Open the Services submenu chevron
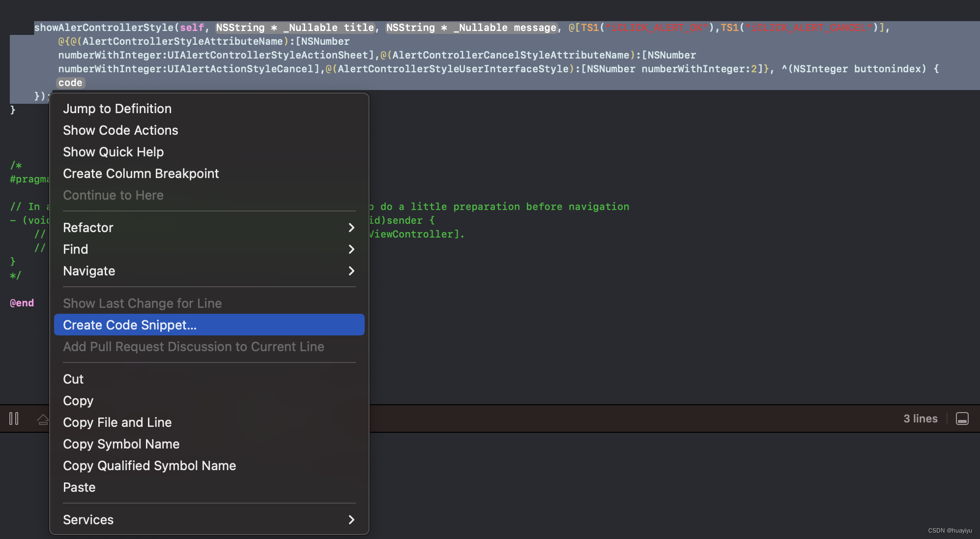 [351, 520]
